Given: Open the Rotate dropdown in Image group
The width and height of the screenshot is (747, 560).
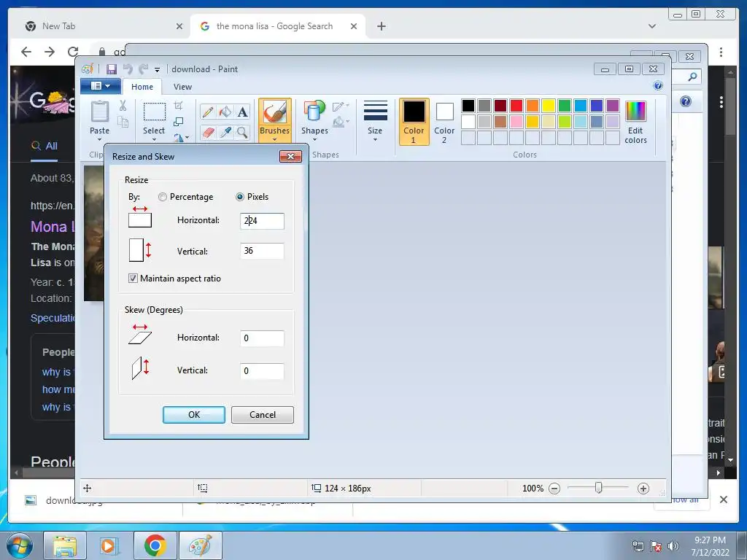Looking at the screenshot, I should pyautogui.click(x=181, y=138).
